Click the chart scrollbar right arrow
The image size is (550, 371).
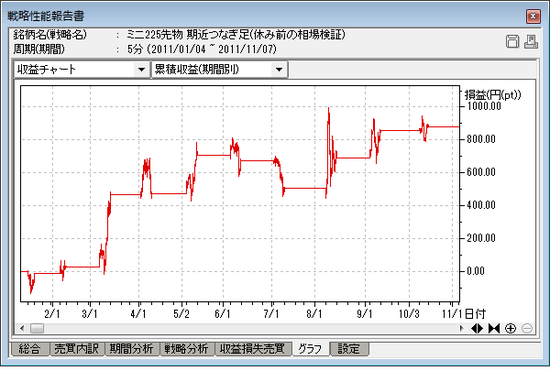click(461, 328)
